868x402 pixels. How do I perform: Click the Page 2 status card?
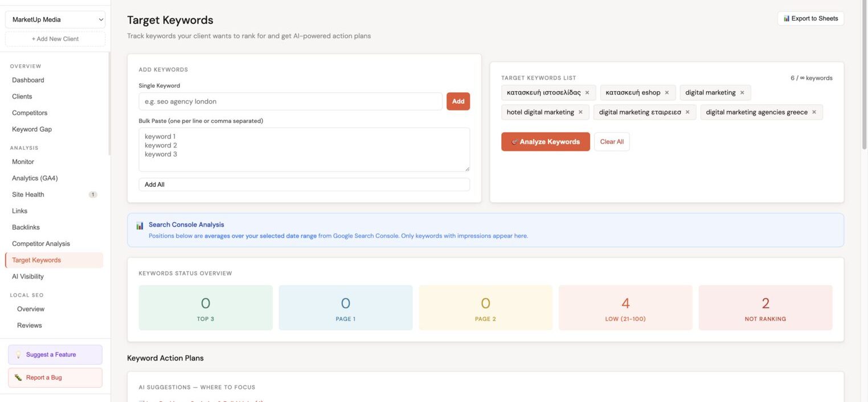486,307
